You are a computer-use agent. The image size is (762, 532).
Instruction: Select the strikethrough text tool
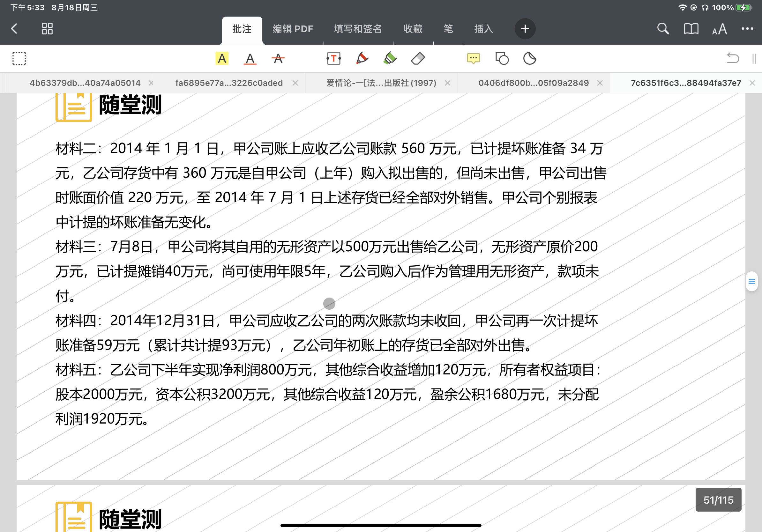(x=278, y=59)
